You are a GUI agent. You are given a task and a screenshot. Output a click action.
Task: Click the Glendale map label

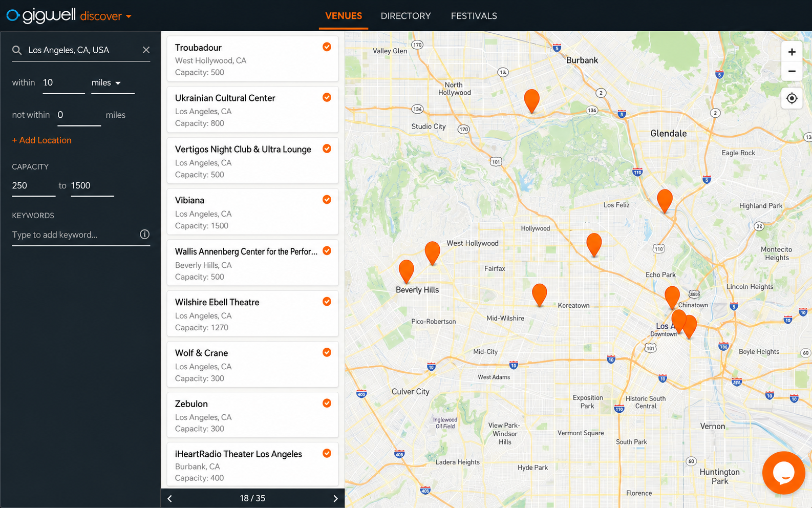pyautogui.click(x=668, y=133)
